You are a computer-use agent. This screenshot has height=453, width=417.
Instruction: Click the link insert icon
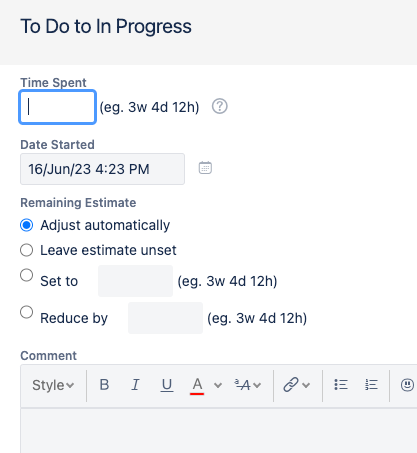pyautogui.click(x=291, y=385)
